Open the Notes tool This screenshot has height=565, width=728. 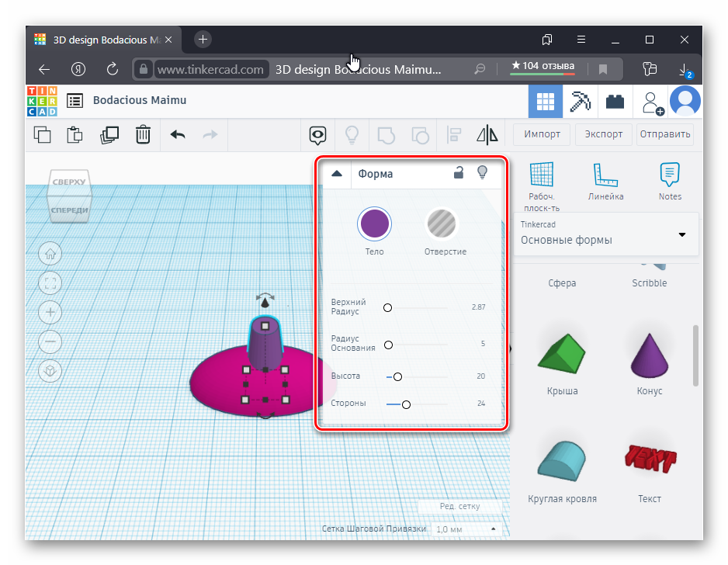click(669, 182)
